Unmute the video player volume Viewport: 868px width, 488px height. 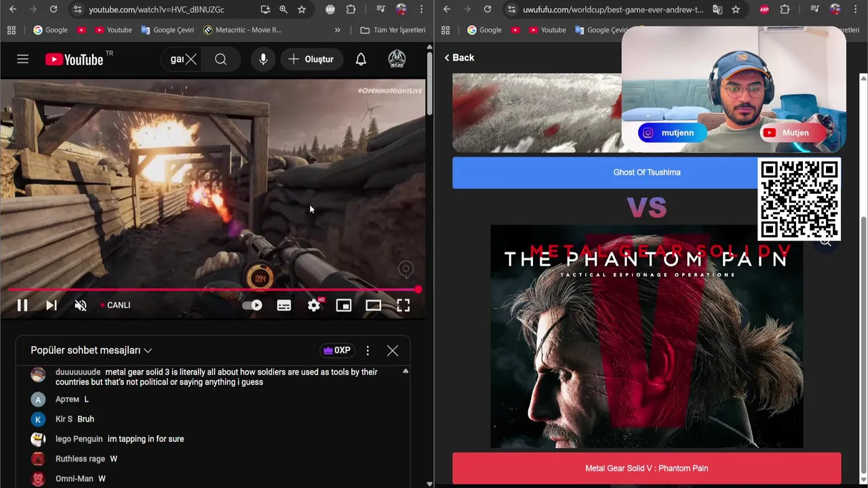tap(81, 305)
